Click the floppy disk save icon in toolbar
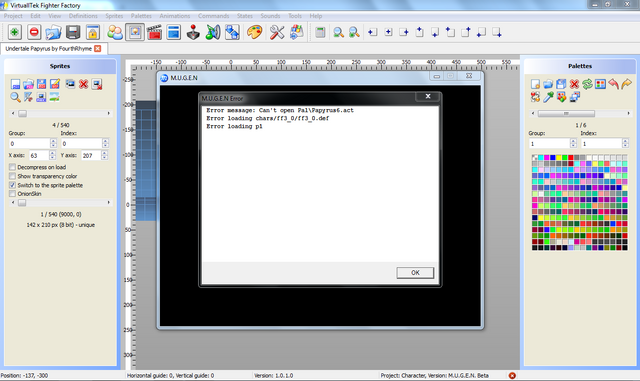The width and height of the screenshot is (640, 381). click(73, 32)
